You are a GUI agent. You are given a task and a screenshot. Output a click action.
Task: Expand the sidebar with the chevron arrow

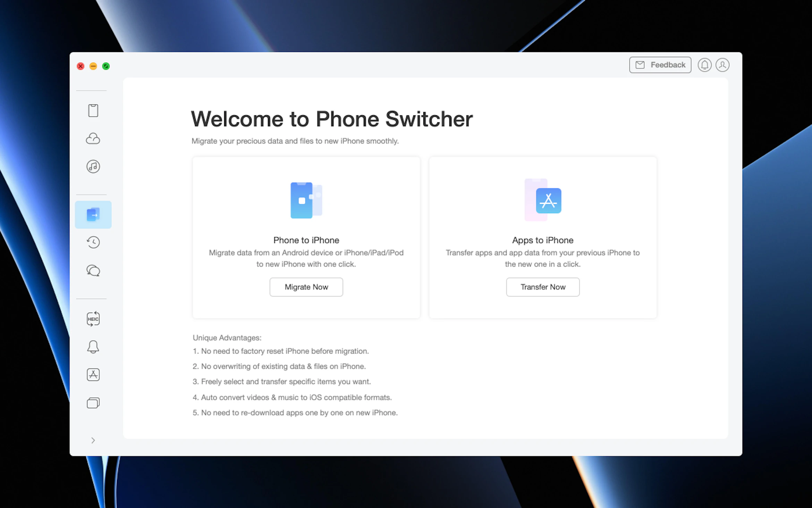(x=93, y=440)
